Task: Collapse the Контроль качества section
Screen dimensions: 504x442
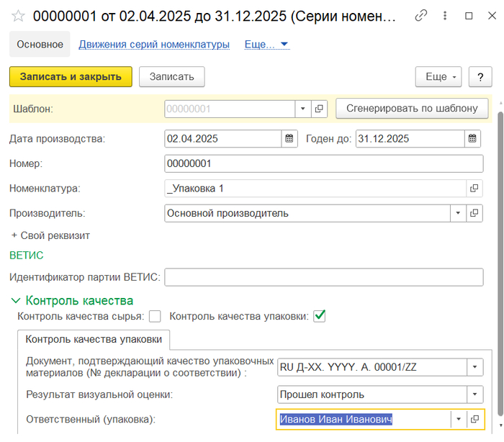Action: pos(15,301)
